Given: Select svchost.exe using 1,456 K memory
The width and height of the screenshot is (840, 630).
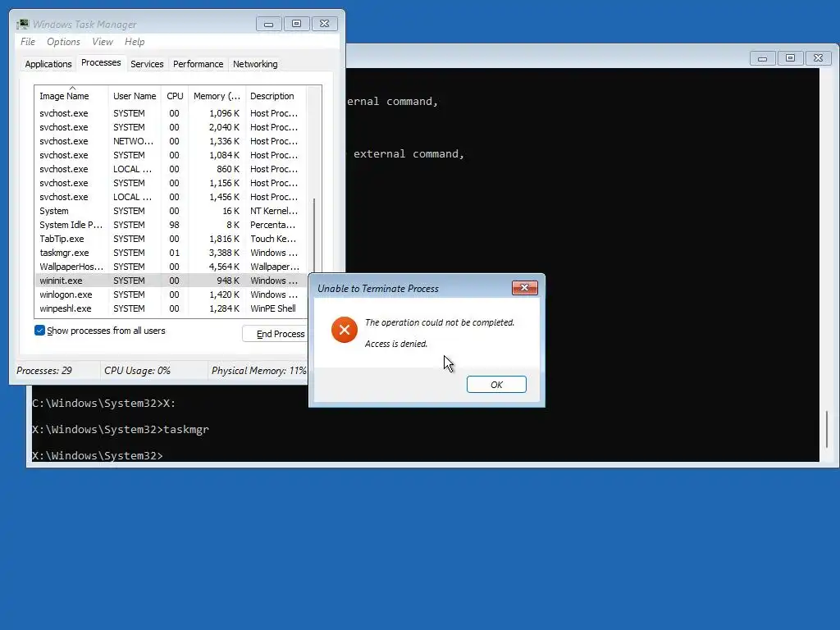Looking at the screenshot, I should click(x=171, y=197).
